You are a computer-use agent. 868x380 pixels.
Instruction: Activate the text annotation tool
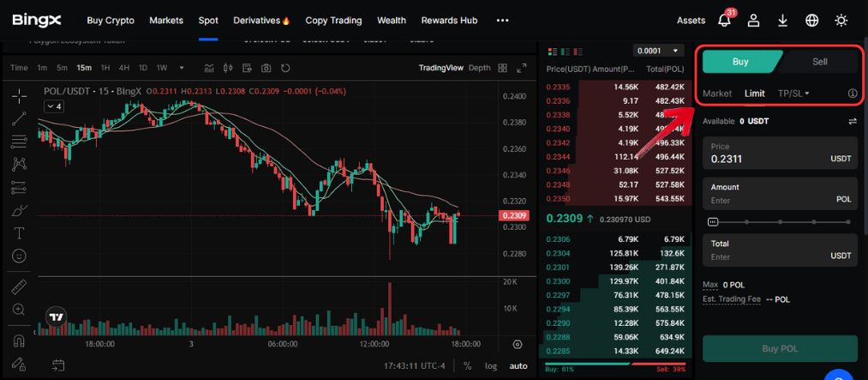point(20,233)
